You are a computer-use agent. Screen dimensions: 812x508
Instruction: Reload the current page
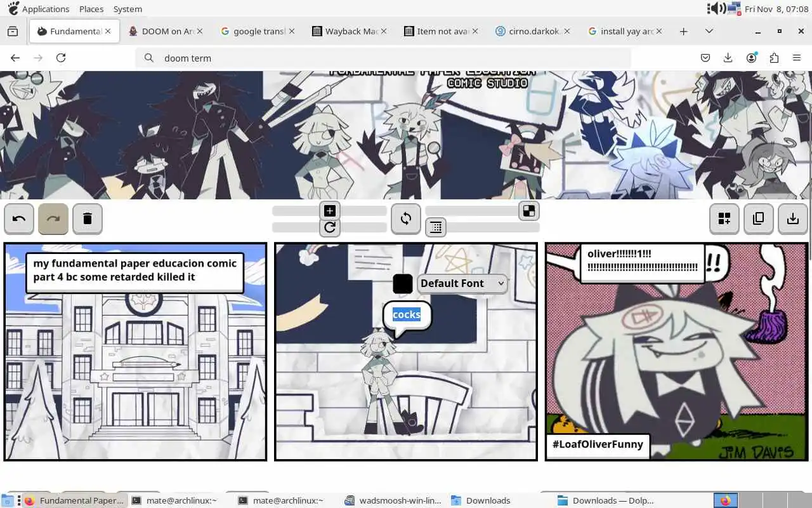(x=61, y=58)
